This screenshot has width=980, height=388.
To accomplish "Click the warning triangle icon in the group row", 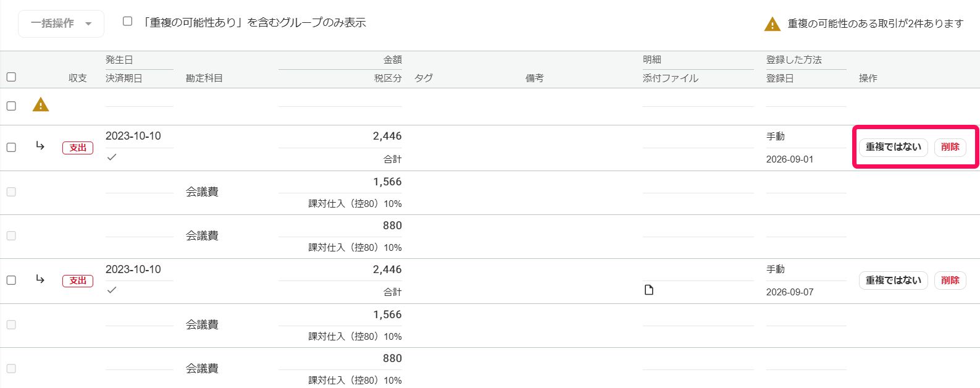I will click(41, 105).
